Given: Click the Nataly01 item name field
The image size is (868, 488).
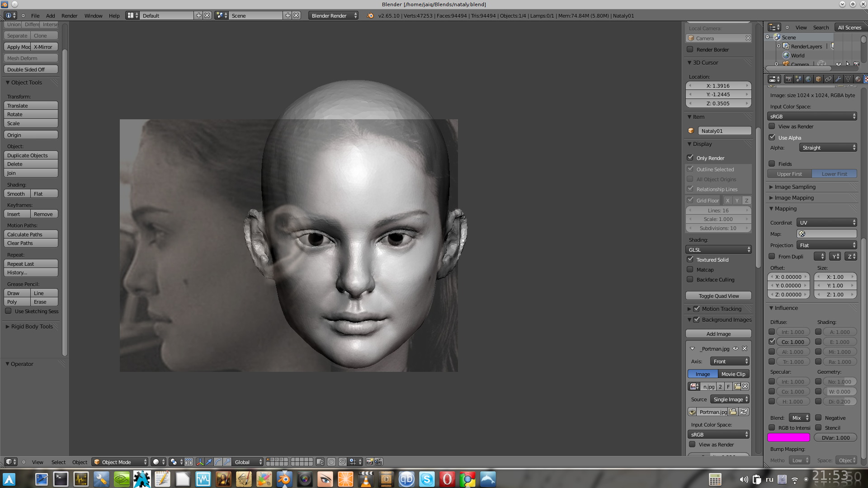Looking at the screenshot, I should point(724,131).
